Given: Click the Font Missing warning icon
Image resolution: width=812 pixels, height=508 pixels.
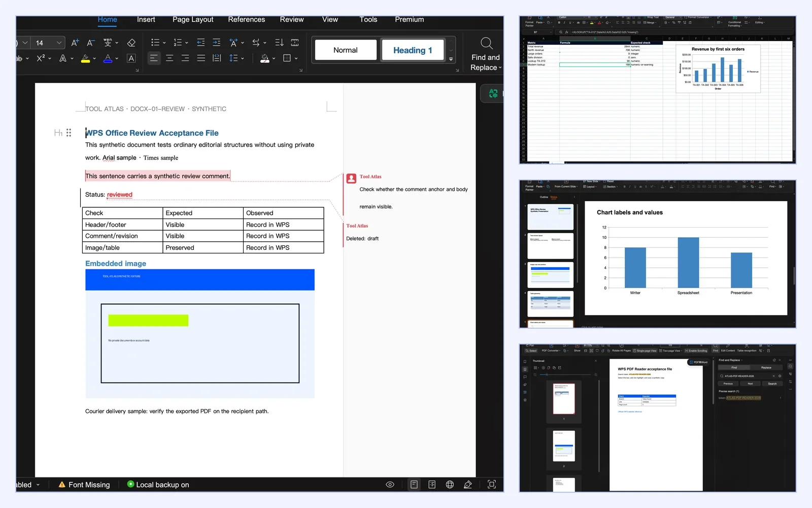Looking at the screenshot, I should point(62,485).
